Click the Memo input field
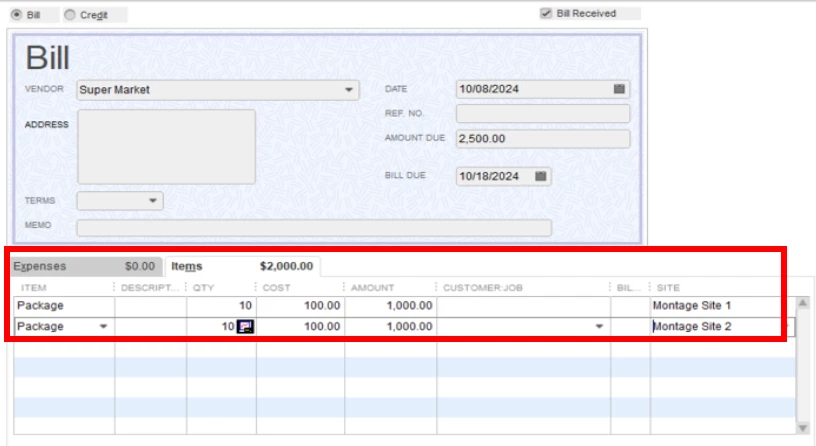The image size is (816, 446). tap(314, 227)
